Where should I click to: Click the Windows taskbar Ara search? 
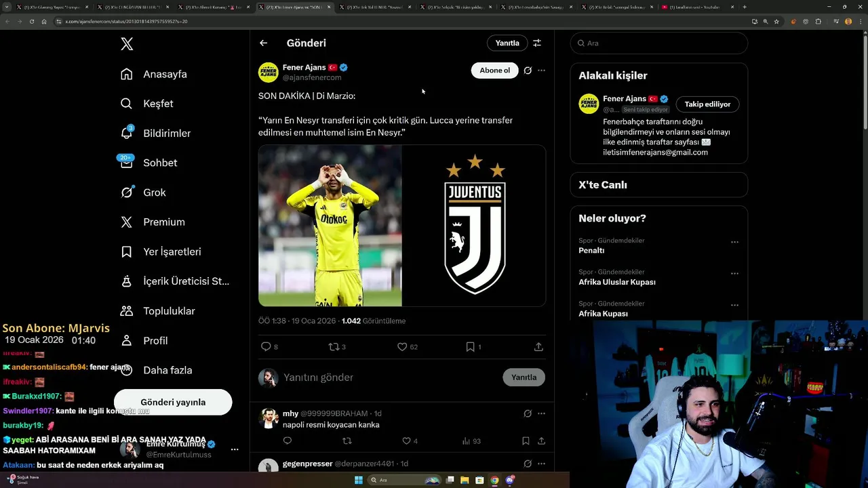coord(405,480)
